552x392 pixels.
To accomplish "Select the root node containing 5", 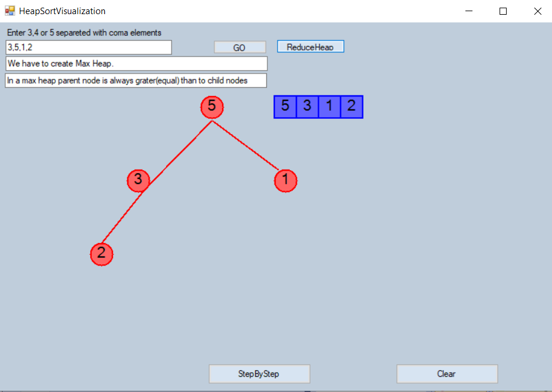I will point(211,107).
